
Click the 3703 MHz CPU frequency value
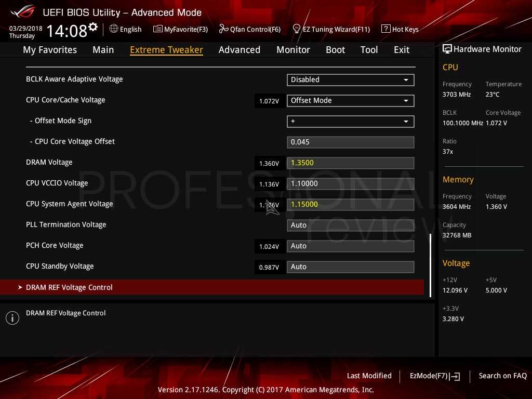click(456, 95)
